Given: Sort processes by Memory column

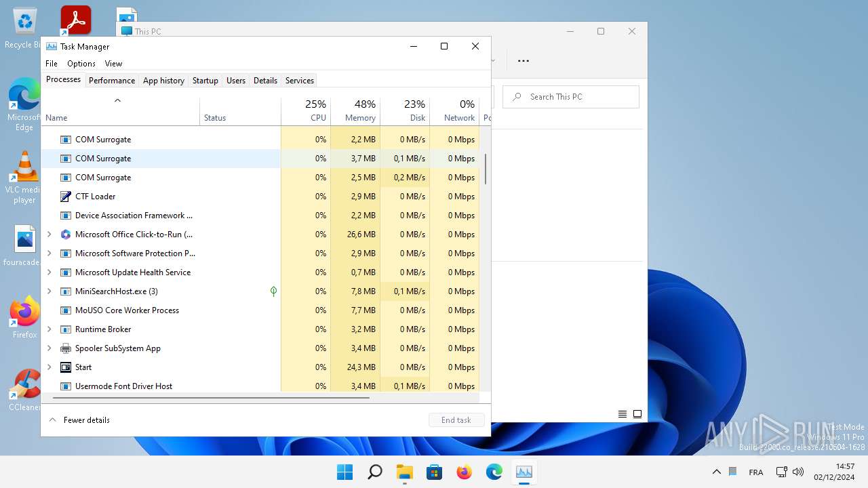Looking at the screenshot, I should [355, 111].
